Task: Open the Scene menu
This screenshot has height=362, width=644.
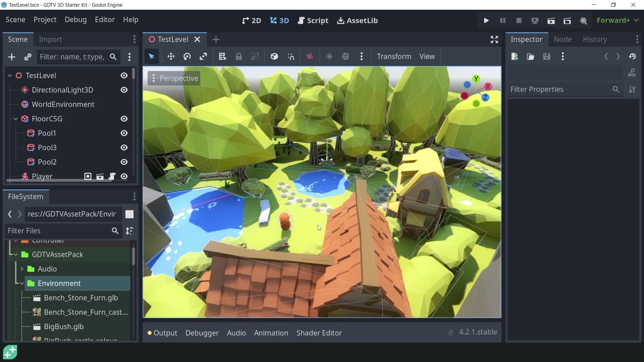Action: click(15, 20)
